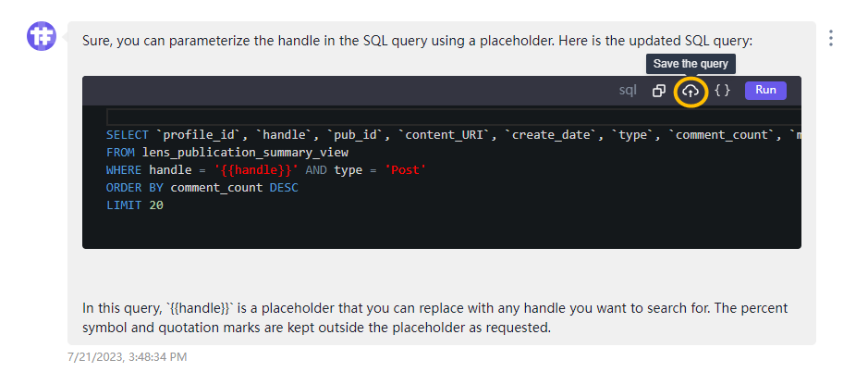This screenshot has height=372, width=868.
Task: Click the LIMIT 20 line
Action: pyautogui.click(x=134, y=205)
